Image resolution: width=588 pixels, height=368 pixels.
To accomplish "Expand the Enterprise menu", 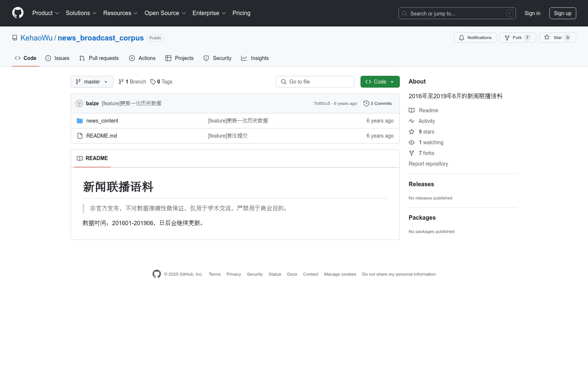I will pyautogui.click(x=209, y=13).
